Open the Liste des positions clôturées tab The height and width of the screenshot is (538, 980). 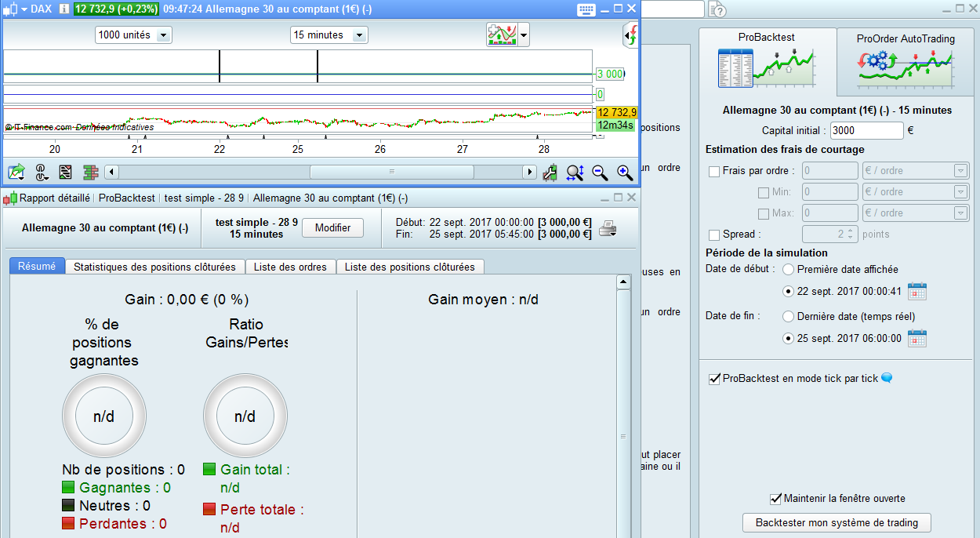click(410, 267)
